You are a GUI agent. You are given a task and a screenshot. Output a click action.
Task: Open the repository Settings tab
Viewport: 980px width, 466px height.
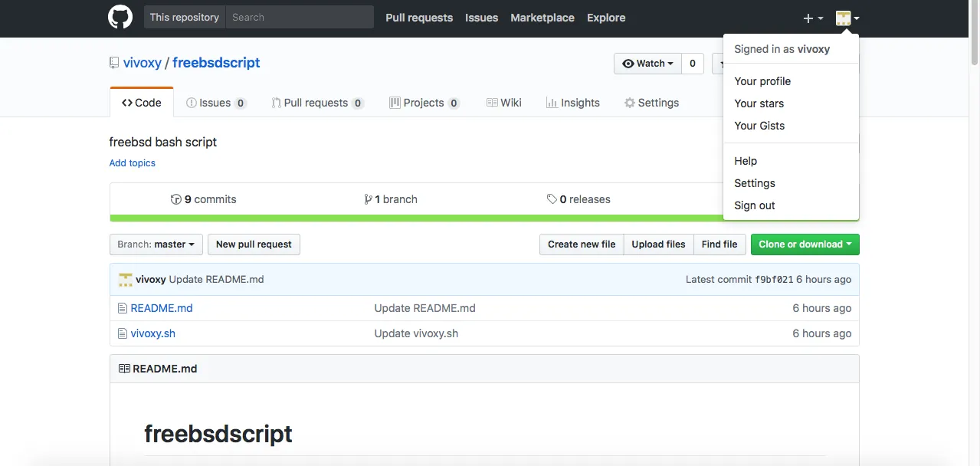tap(651, 103)
